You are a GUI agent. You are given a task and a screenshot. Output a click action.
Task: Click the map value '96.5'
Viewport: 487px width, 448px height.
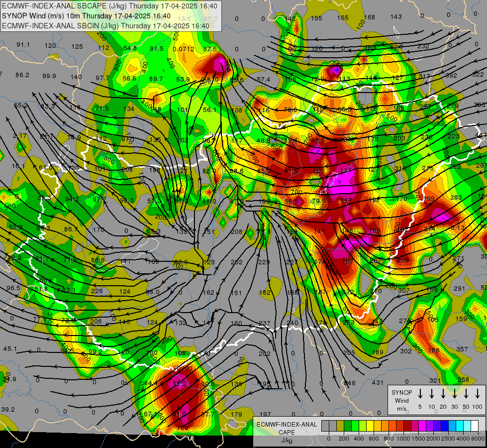13,288
